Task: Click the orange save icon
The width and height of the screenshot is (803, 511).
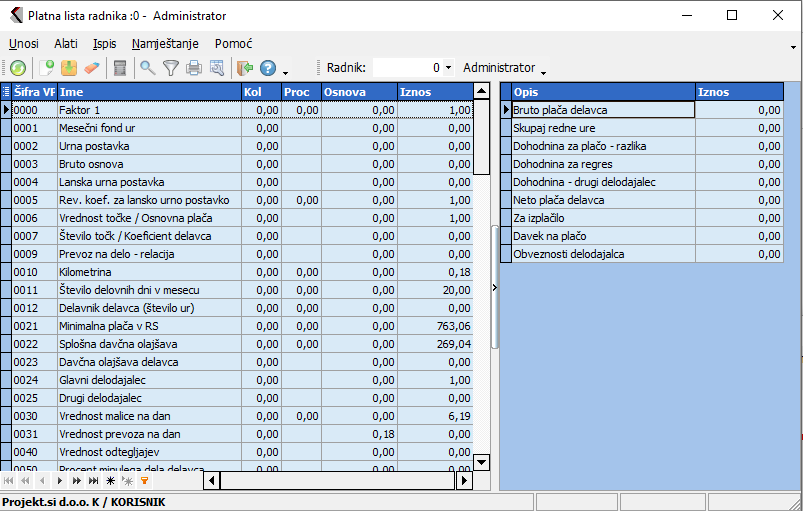Action: pos(69,68)
